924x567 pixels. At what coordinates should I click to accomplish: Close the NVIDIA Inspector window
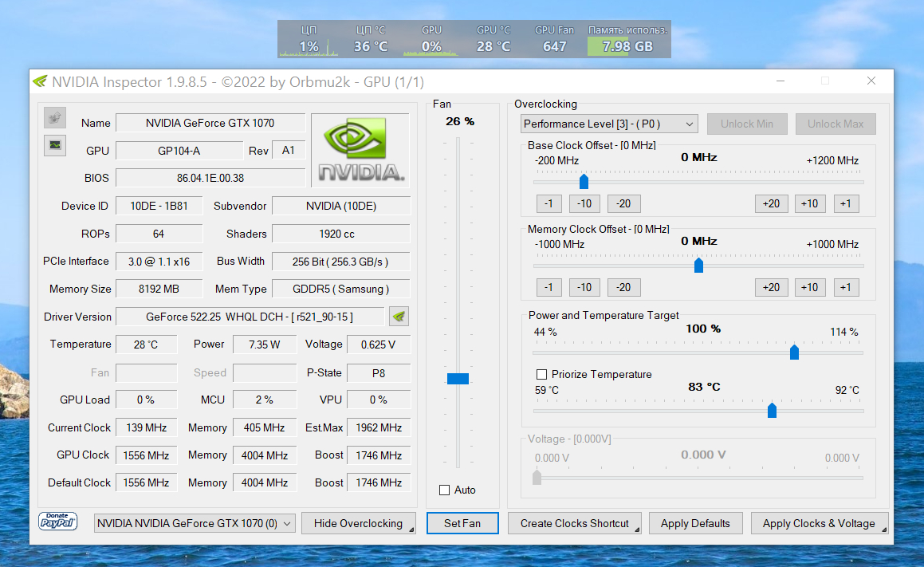pos(871,81)
